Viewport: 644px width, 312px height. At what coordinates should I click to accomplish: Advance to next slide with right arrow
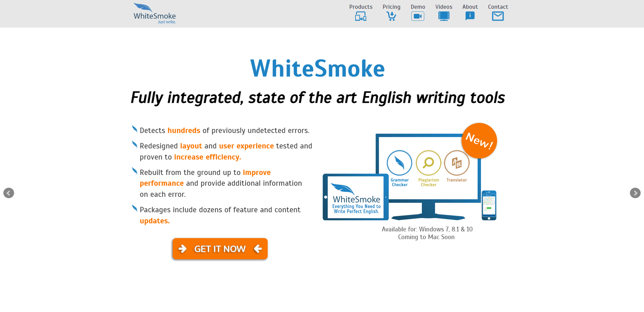635,193
